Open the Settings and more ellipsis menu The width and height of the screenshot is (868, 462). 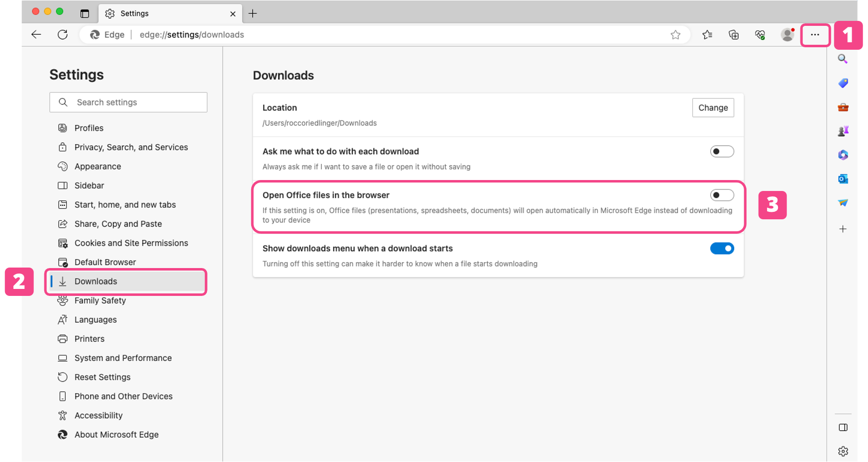click(x=815, y=35)
